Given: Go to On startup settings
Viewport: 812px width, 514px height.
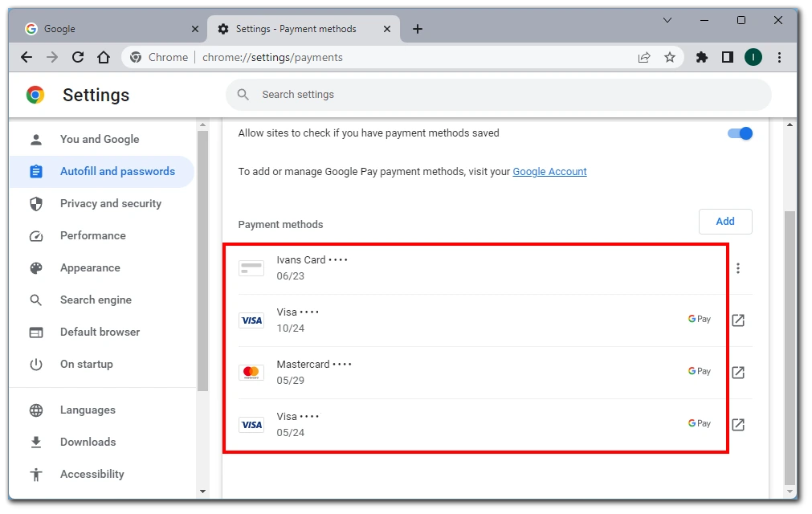Looking at the screenshot, I should (x=101, y=364).
